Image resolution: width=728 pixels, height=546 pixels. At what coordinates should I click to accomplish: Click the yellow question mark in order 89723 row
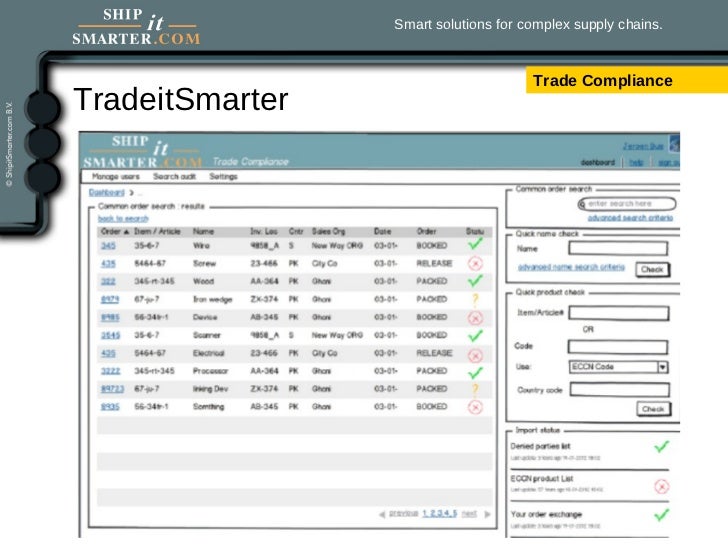[x=474, y=390]
